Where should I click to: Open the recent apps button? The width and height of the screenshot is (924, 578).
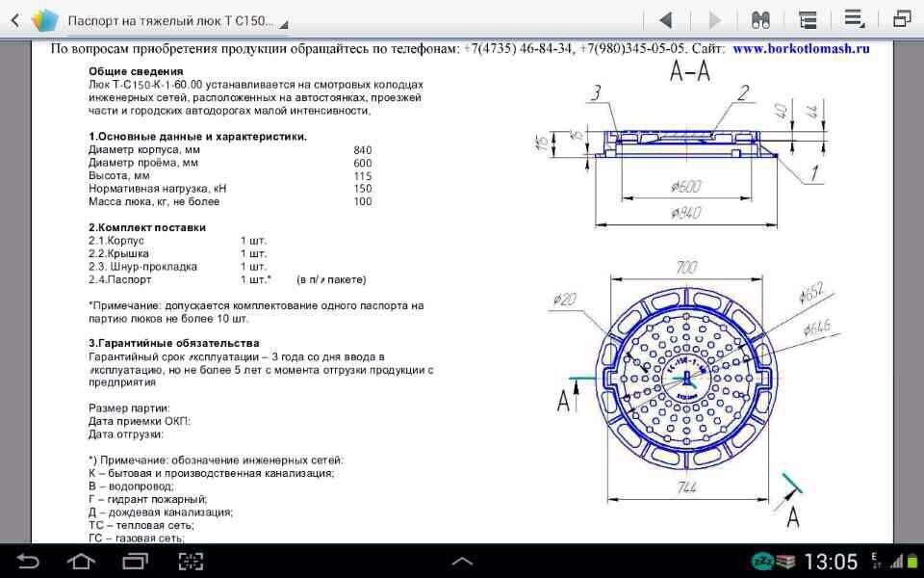point(135,561)
